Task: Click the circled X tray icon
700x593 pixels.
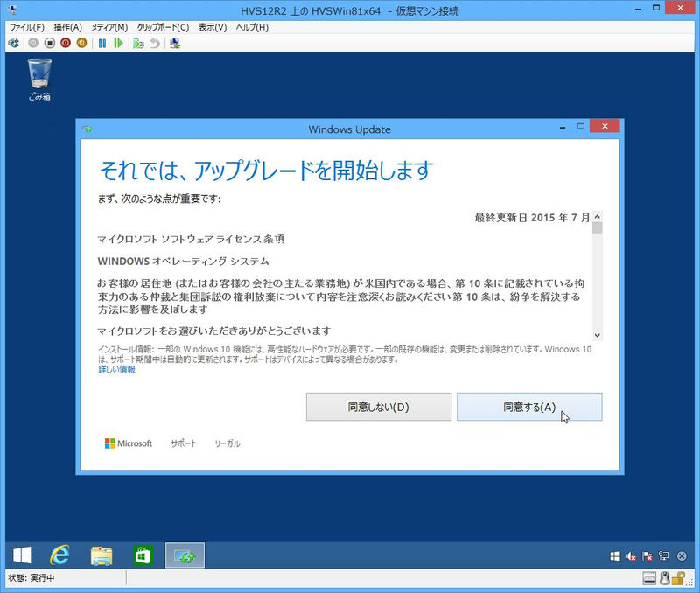Action: tap(682, 556)
